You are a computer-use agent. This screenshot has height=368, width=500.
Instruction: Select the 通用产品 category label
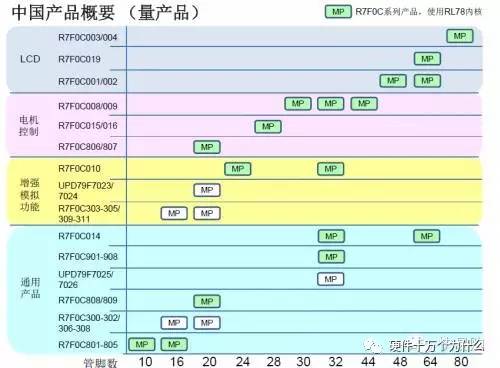(x=30, y=288)
